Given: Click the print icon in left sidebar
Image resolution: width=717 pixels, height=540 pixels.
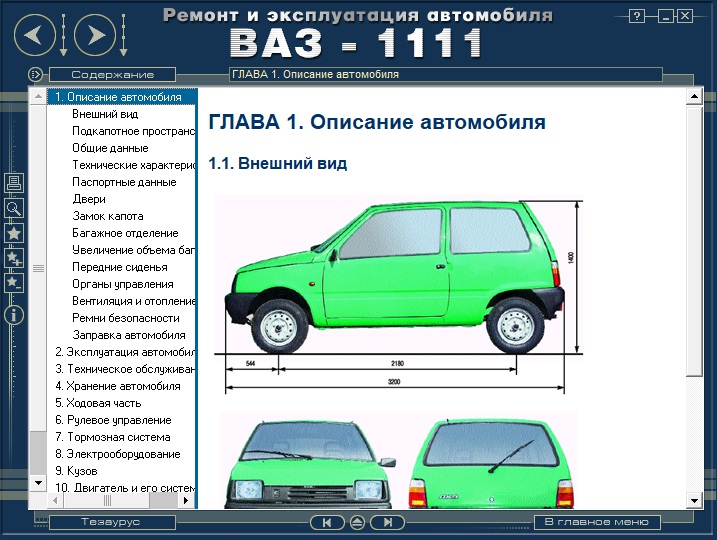Looking at the screenshot, I should click(x=14, y=183).
